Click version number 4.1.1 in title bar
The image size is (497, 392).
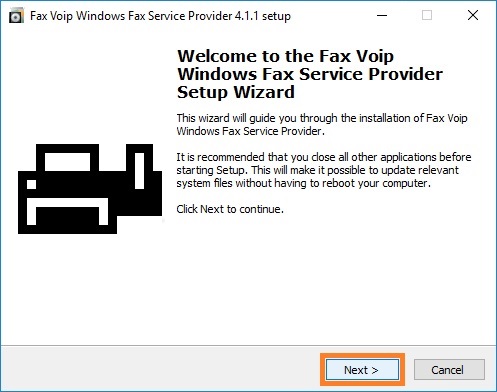pyautogui.click(x=246, y=16)
